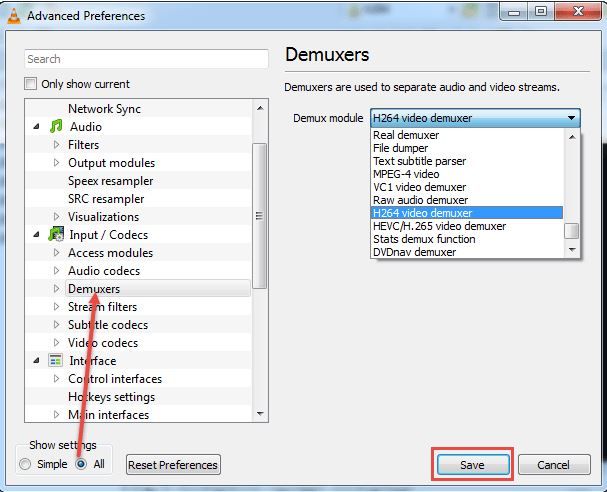This screenshot has height=492, width=607.
Task: Choose Stats demux function option
Action: point(467,239)
